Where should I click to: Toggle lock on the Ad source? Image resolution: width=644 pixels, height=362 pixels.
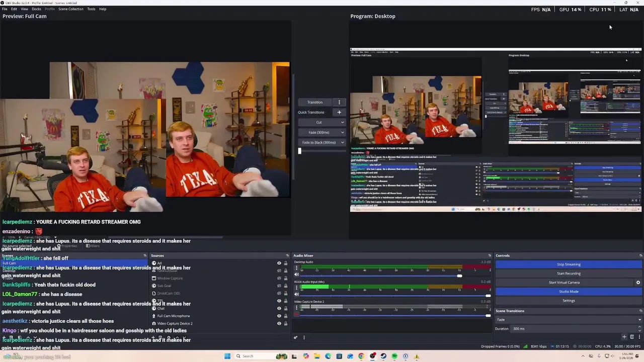286,263
